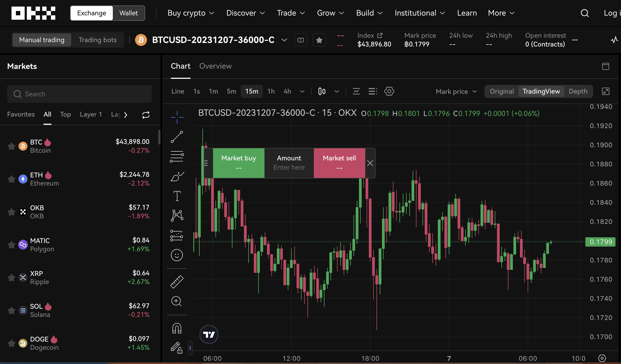Viewport: 621px width, 364px height.
Task: Click the Market sell button
Action: click(340, 163)
